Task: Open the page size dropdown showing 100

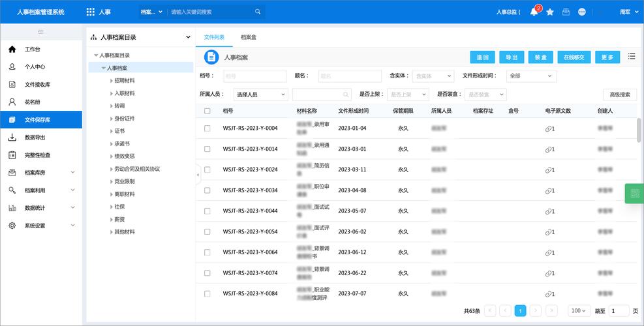Action: (x=579, y=311)
